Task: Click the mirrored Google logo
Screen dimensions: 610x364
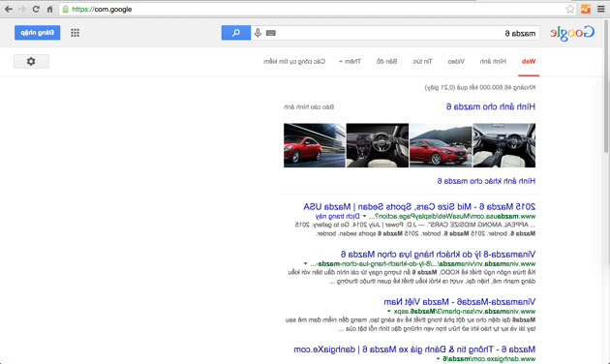Action: pos(572,33)
